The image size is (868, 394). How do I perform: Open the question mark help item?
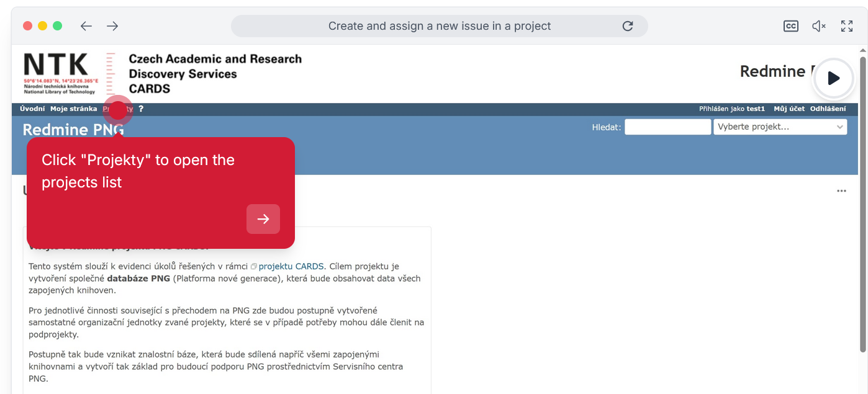coord(141,109)
